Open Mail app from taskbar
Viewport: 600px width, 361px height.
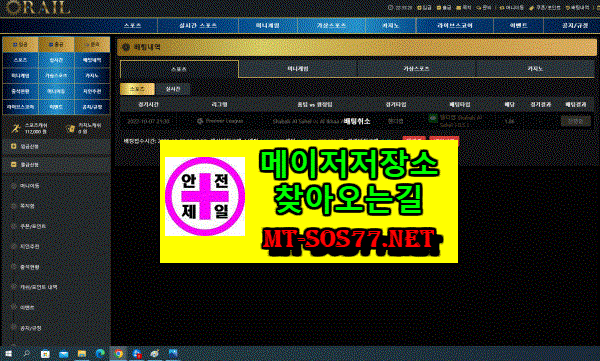[64, 354]
